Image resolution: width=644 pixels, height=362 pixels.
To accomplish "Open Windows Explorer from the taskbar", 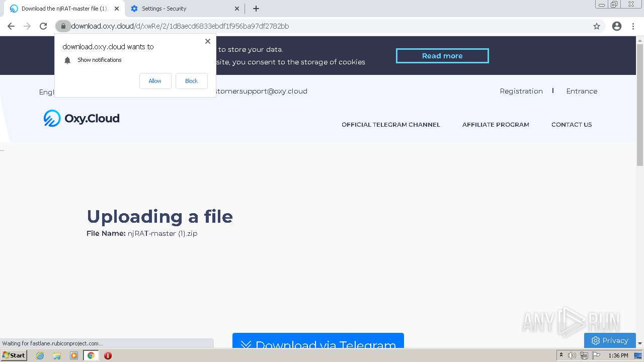I will (x=57, y=355).
